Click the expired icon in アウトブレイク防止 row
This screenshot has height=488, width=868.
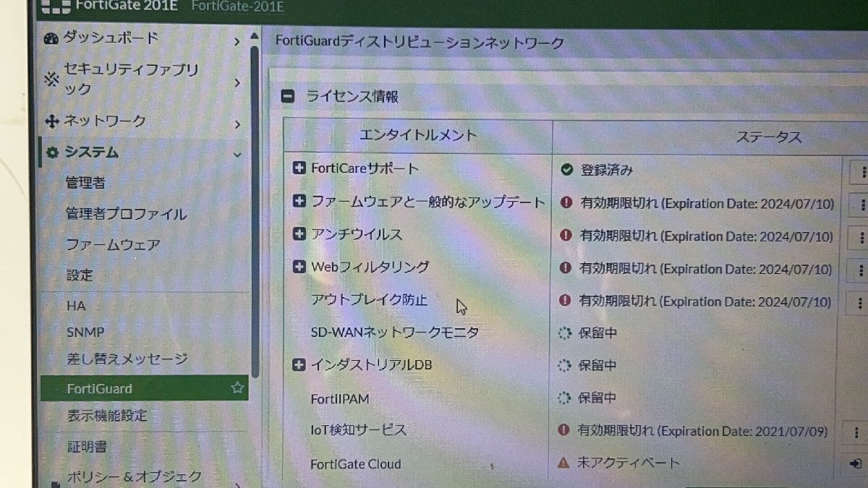566,300
